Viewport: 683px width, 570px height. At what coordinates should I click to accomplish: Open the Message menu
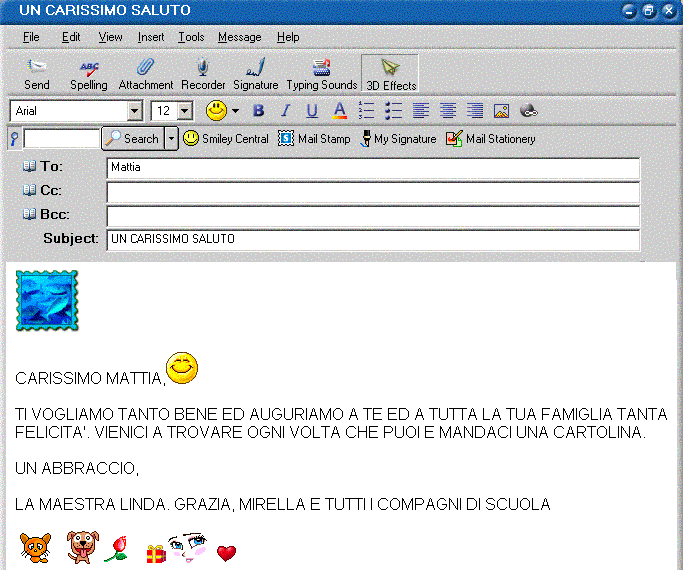pyautogui.click(x=240, y=37)
